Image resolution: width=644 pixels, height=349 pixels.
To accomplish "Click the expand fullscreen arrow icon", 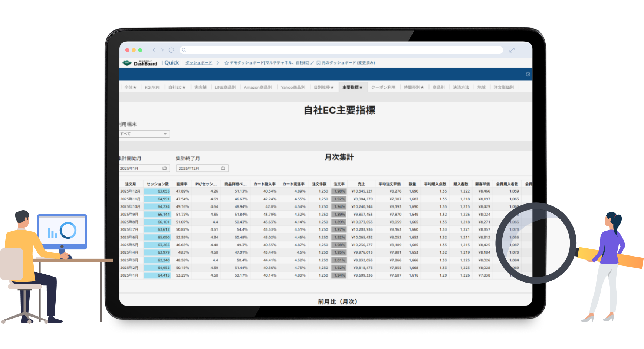I will pos(512,50).
